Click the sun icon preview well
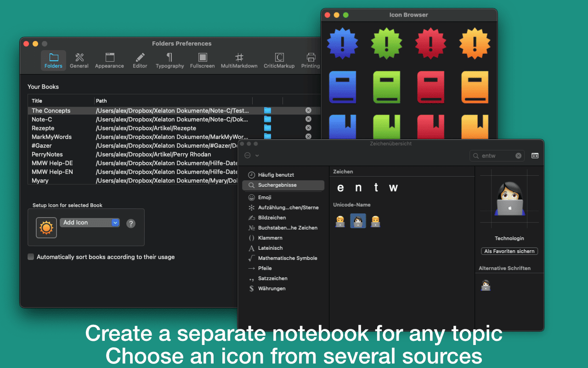Viewport: 588px width, 368px height. (46, 228)
